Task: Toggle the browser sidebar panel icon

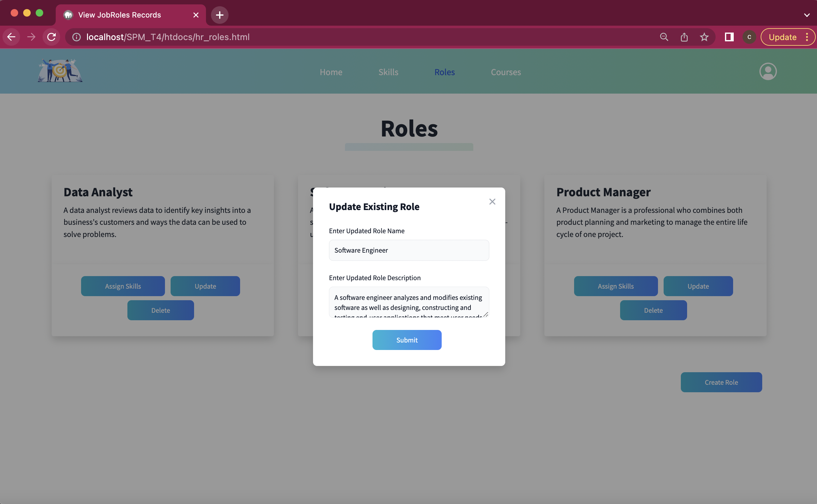Action: tap(729, 37)
